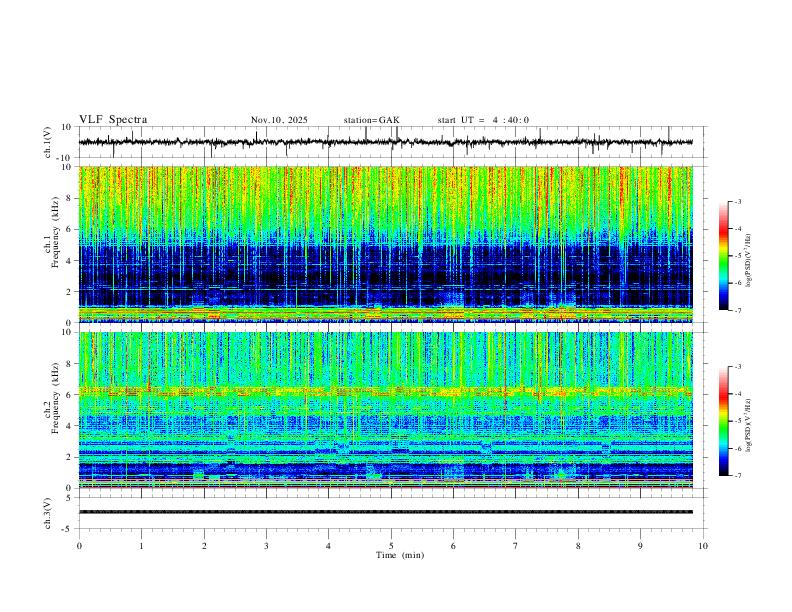Click the ch.1 voltage waveform trace
This screenshot has width=792, height=612.
point(386,142)
